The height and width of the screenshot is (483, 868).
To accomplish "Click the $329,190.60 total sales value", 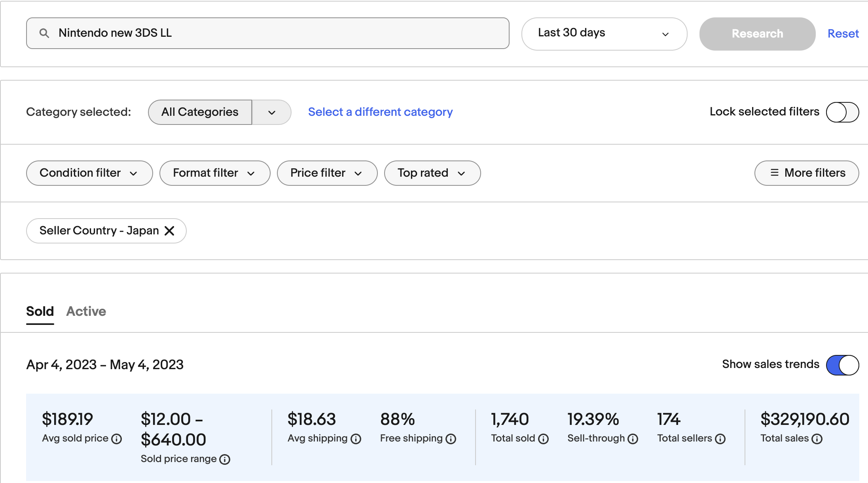I will pos(805,419).
